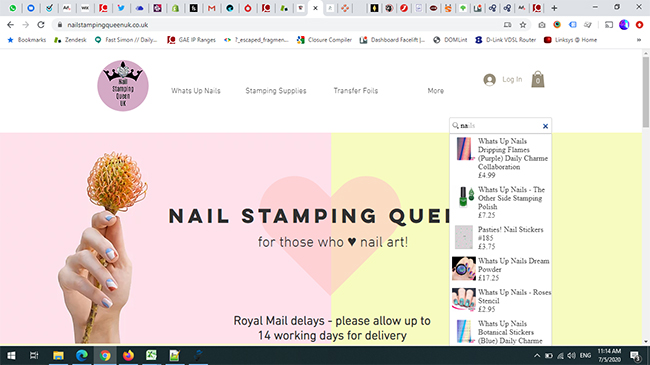Click the browser forward arrow
The width and height of the screenshot is (650, 365).
coord(26,25)
